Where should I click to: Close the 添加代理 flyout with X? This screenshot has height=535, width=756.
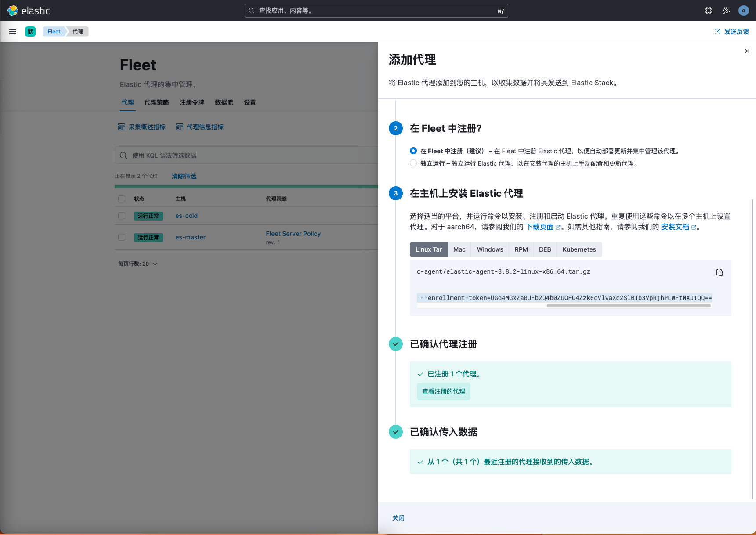pyautogui.click(x=747, y=51)
